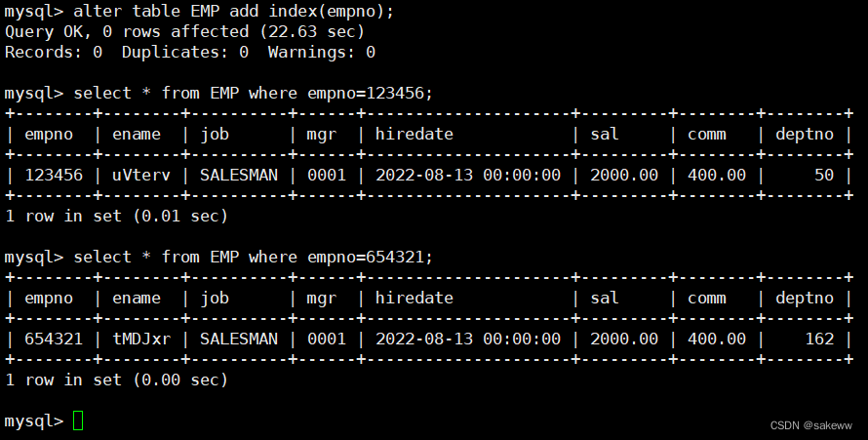Click the empno cell 123456 in the first result row
This screenshot has height=440, width=868.
pos(54,176)
